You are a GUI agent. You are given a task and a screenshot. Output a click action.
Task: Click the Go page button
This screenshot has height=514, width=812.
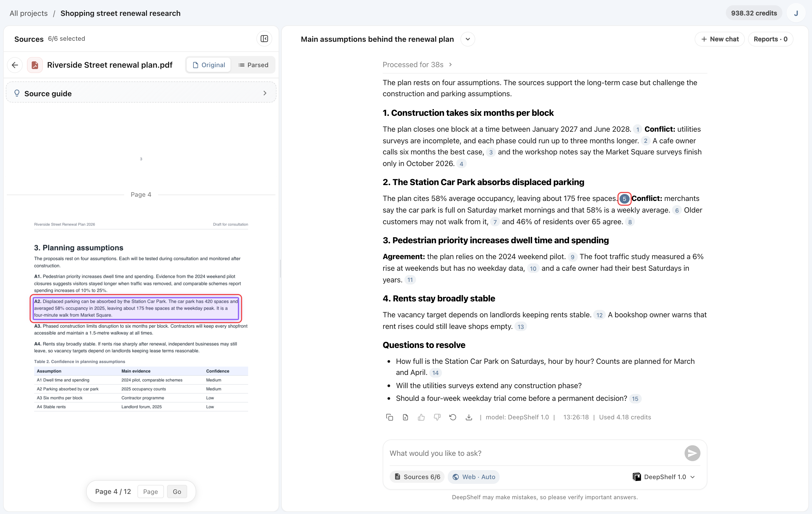(177, 492)
